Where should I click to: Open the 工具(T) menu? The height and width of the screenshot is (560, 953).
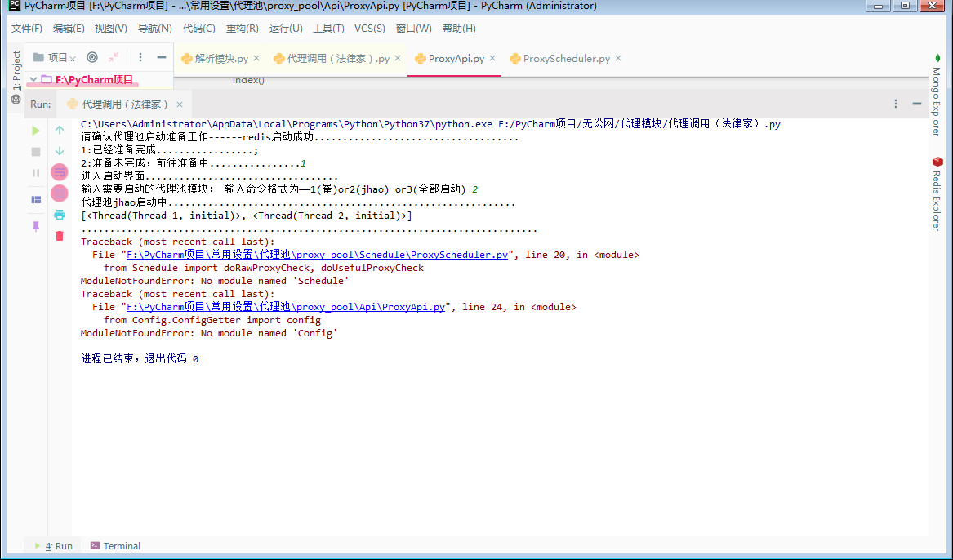pyautogui.click(x=328, y=29)
